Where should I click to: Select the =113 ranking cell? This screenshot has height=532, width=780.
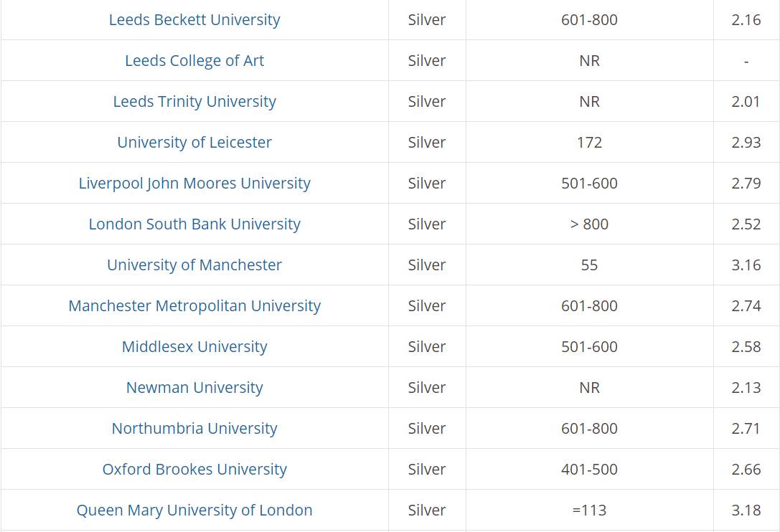(x=589, y=510)
